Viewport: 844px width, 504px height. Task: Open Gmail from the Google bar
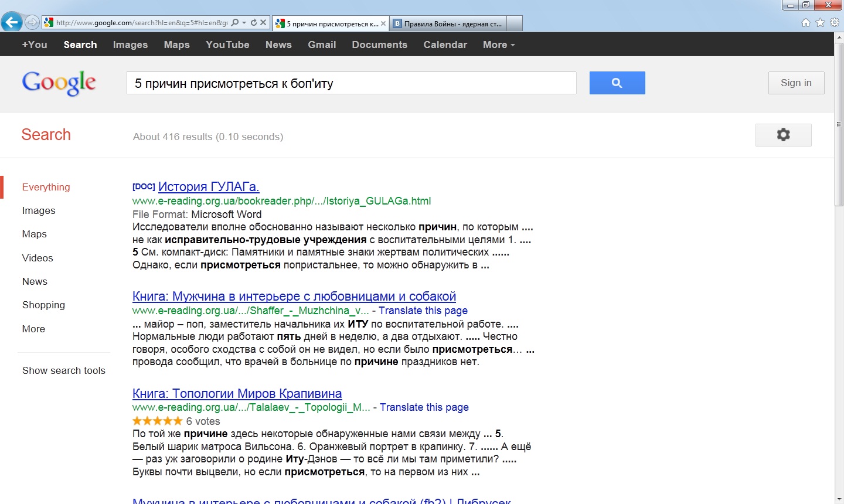322,45
